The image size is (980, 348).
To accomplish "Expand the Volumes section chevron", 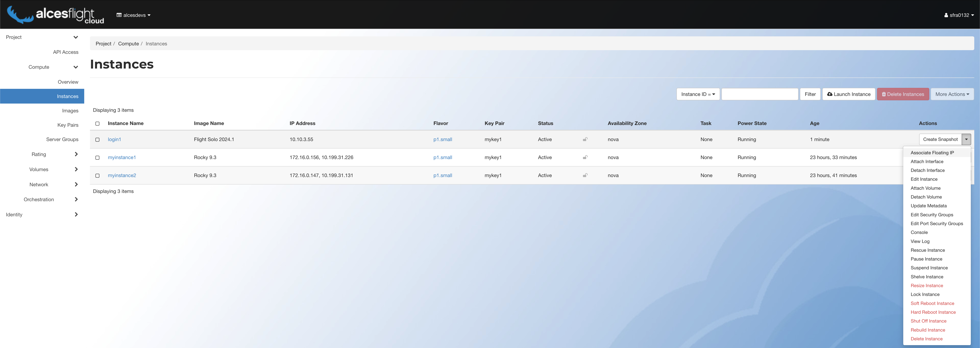I will coord(76,169).
